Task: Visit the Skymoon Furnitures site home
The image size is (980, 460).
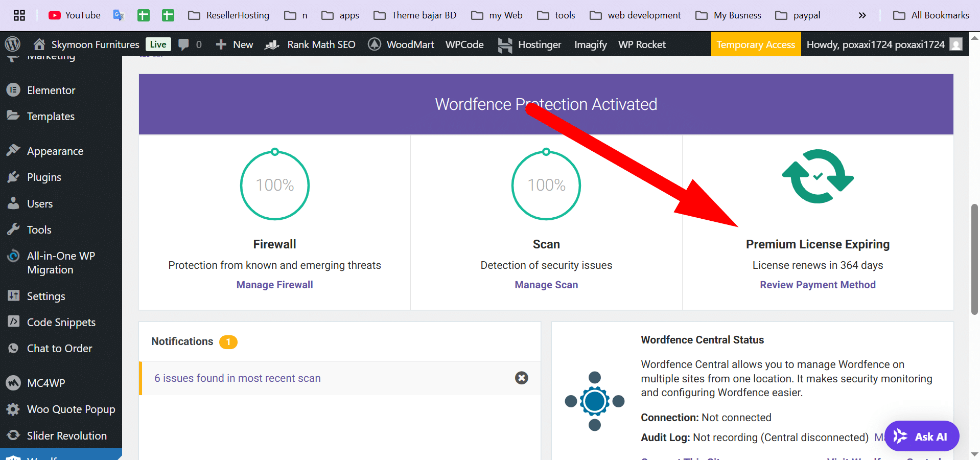Action: tap(86, 44)
